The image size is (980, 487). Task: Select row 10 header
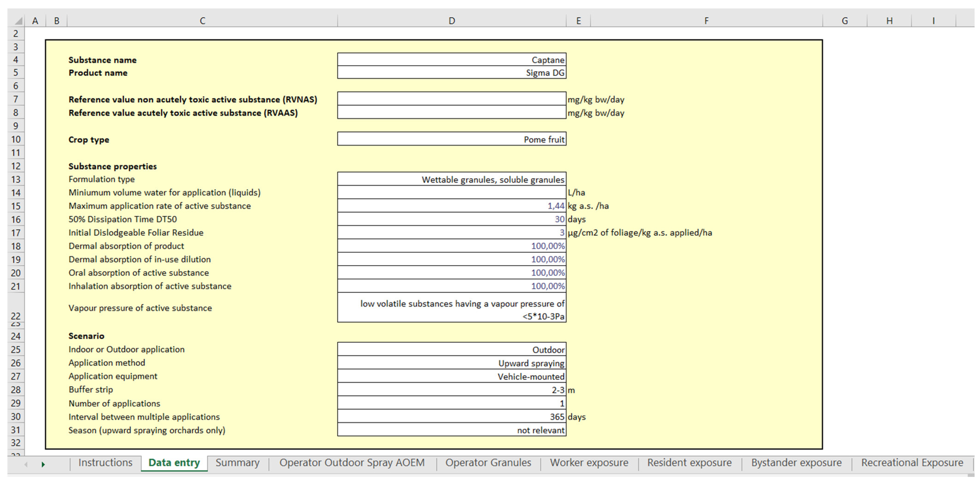(16, 139)
